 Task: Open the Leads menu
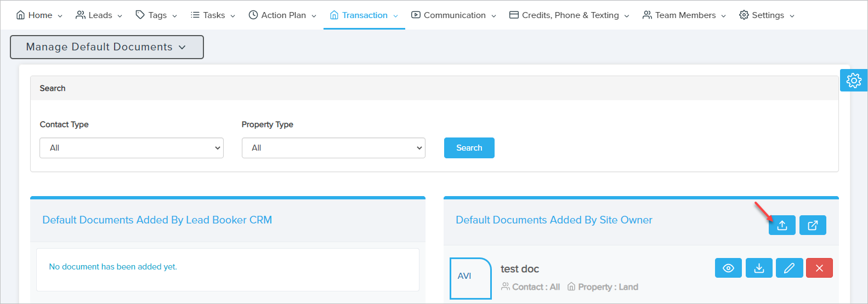pyautogui.click(x=99, y=15)
